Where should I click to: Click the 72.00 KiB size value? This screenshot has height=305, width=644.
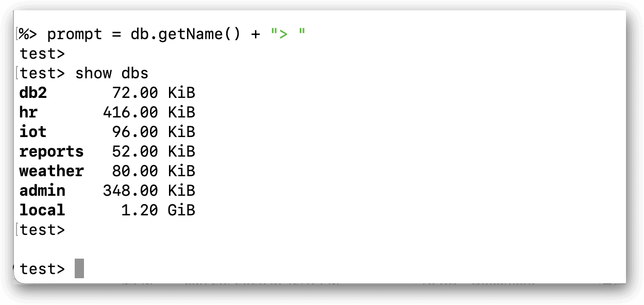coord(154,93)
